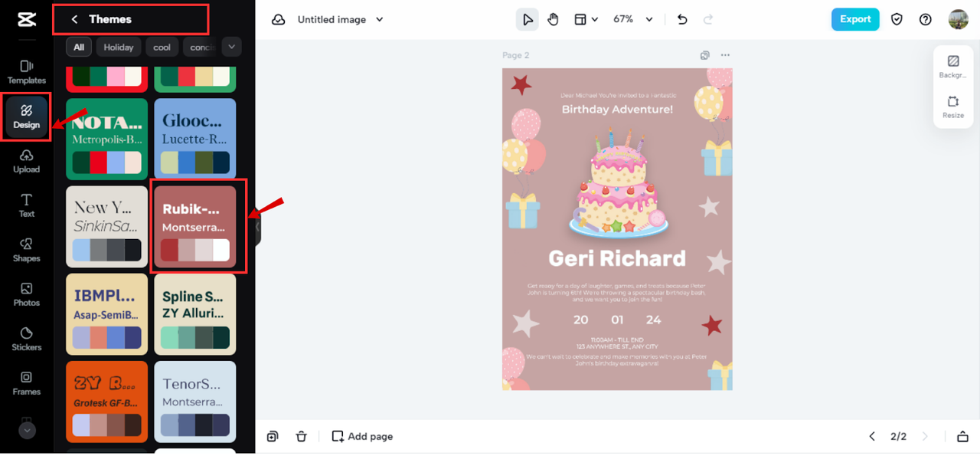
Task: Open the Stickers sidebar panel
Action: click(26, 340)
